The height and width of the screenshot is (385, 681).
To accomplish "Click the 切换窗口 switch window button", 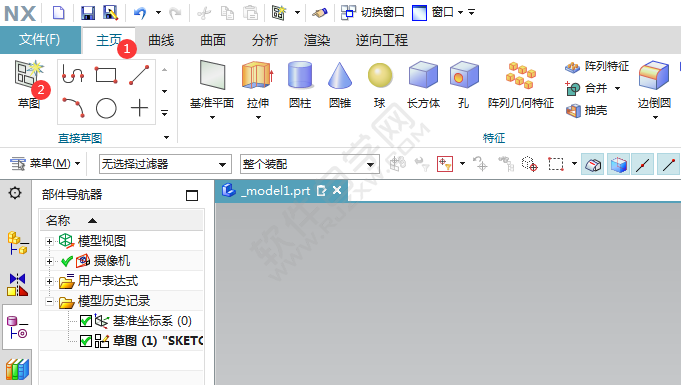I will (x=373, y=13).
